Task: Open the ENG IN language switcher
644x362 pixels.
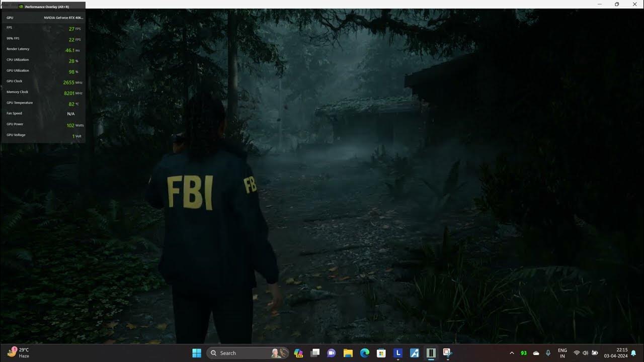Action: pos(562,353)
